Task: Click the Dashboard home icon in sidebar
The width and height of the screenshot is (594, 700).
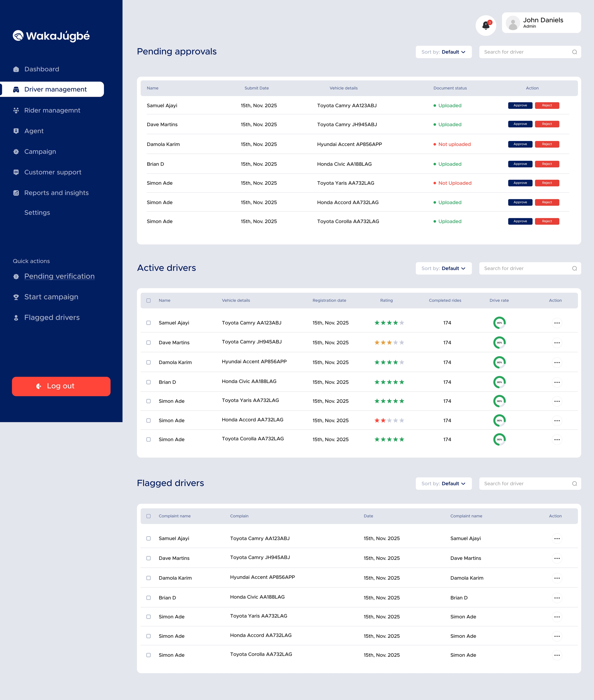Action: point(16,69)
